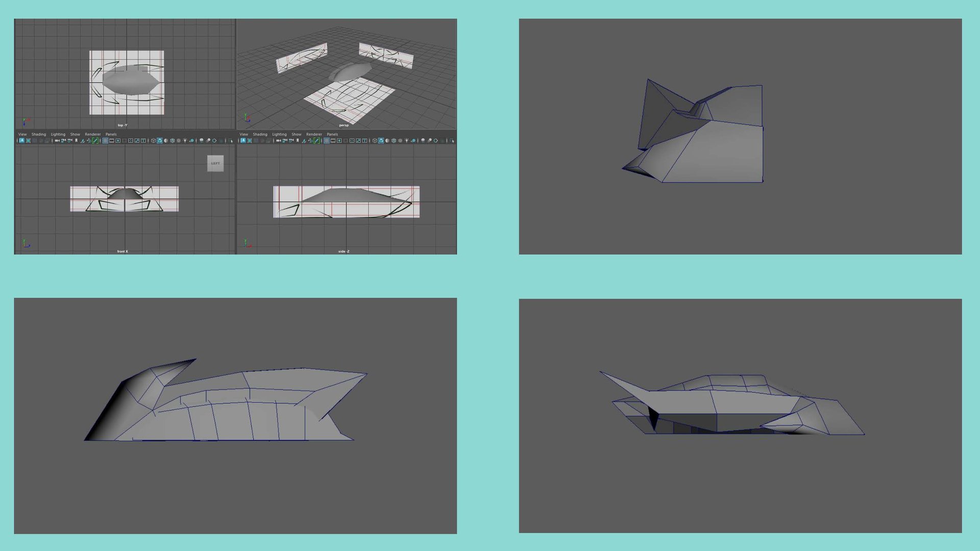Click Lock Camera icon in side panel toolbar
The image size is (980, 551).
(x=285, y=141)
